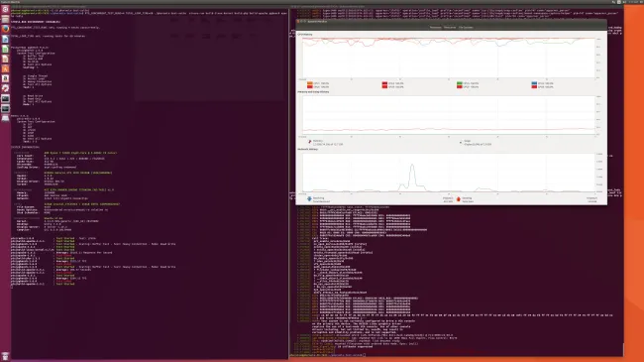Image resolution: width=644 pixels, height=362 pixels.
Task: Switch to System Monitor dock icon
Action: point(5,108)
